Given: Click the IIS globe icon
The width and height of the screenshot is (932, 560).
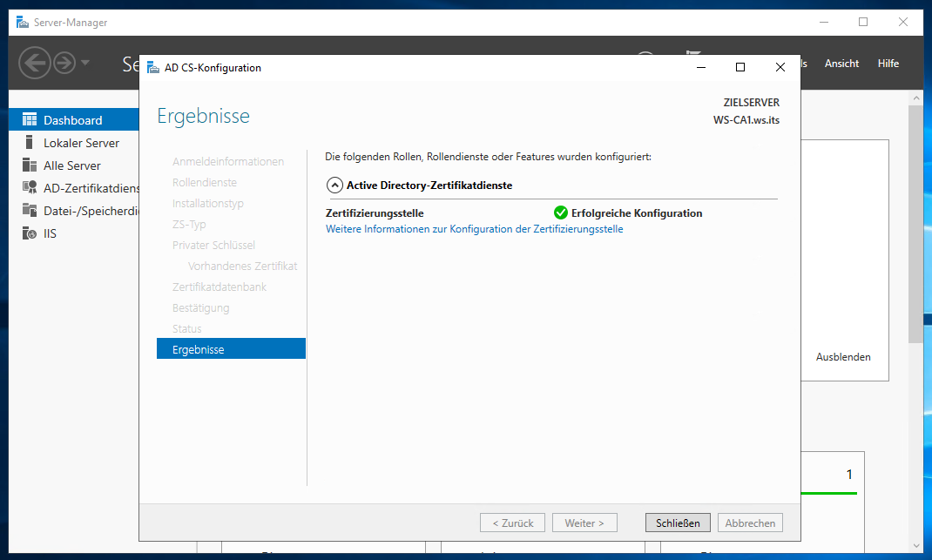Looking at the screenshot, I should (29, 233).
